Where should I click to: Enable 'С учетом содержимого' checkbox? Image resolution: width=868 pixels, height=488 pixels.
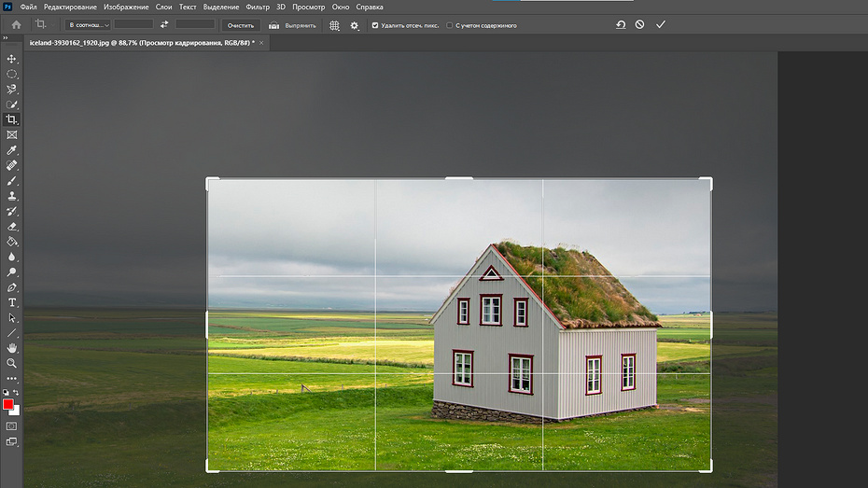point(450,25)
